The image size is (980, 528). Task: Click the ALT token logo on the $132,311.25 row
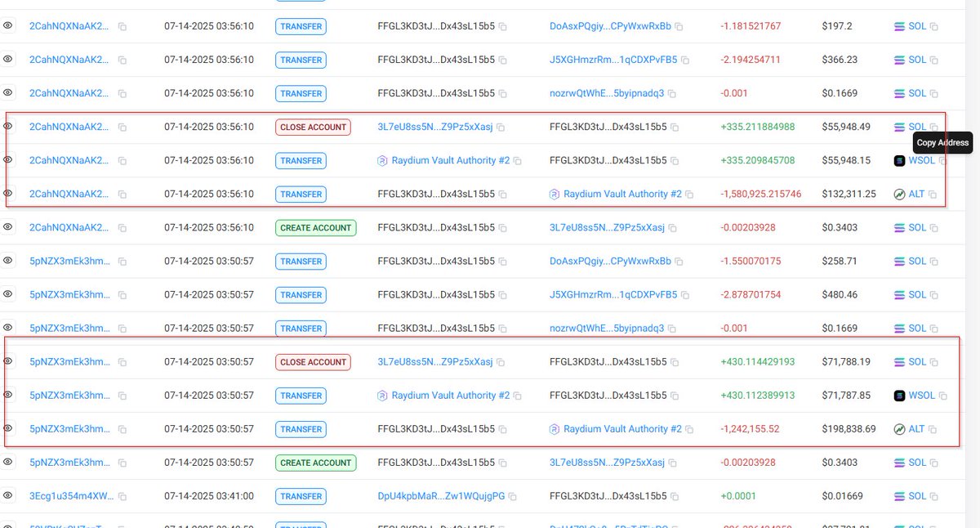[x=900, y=194]
